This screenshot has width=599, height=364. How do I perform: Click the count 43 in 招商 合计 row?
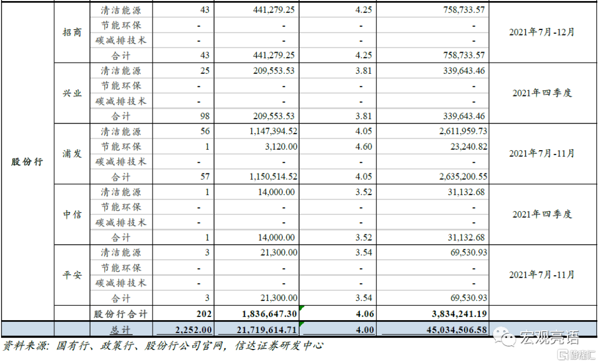pos(205,55)
